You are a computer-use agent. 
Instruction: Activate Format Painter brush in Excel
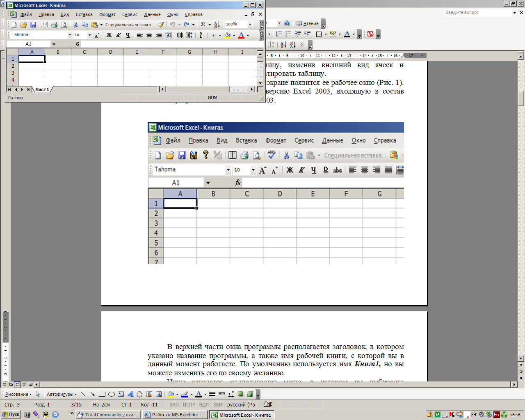click(x=161, y=25)
